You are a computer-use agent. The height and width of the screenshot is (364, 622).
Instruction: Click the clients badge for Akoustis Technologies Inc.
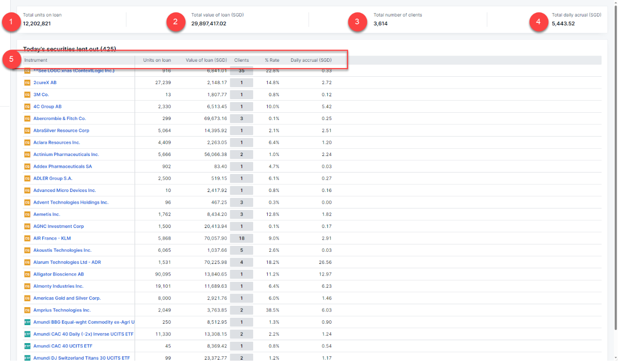pos(242,250)
